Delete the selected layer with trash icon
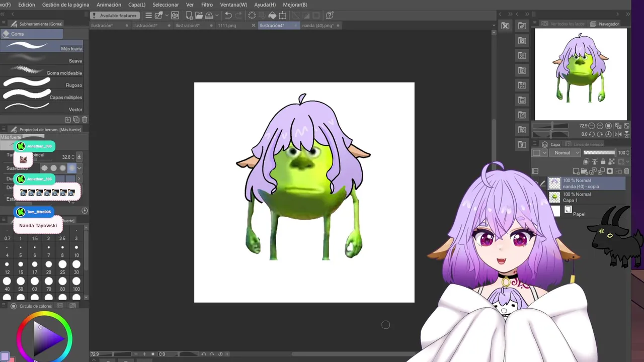The width and height of the screenshot is (644, 362). pos(626,171)
